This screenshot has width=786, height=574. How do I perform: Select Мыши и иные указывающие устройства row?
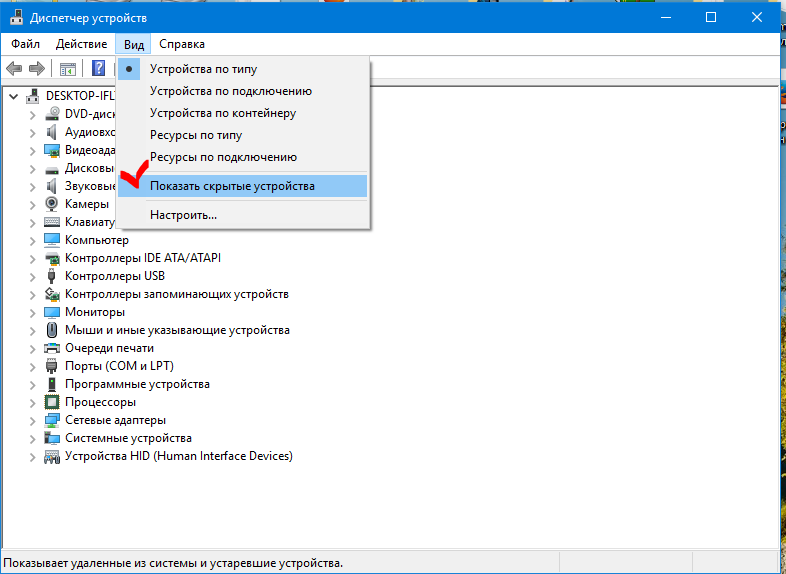pyautogui.click(x=177, y=330)
